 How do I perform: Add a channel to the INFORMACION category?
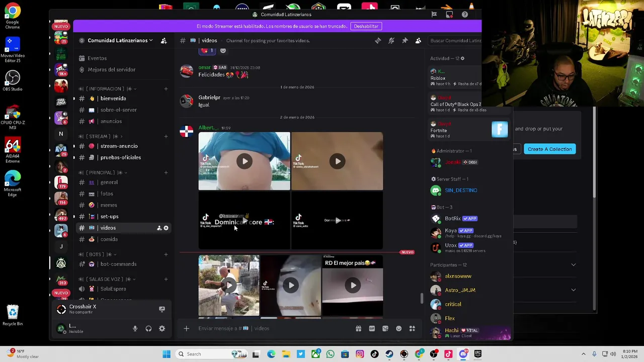pyautogui.click(x=166, y=89)
